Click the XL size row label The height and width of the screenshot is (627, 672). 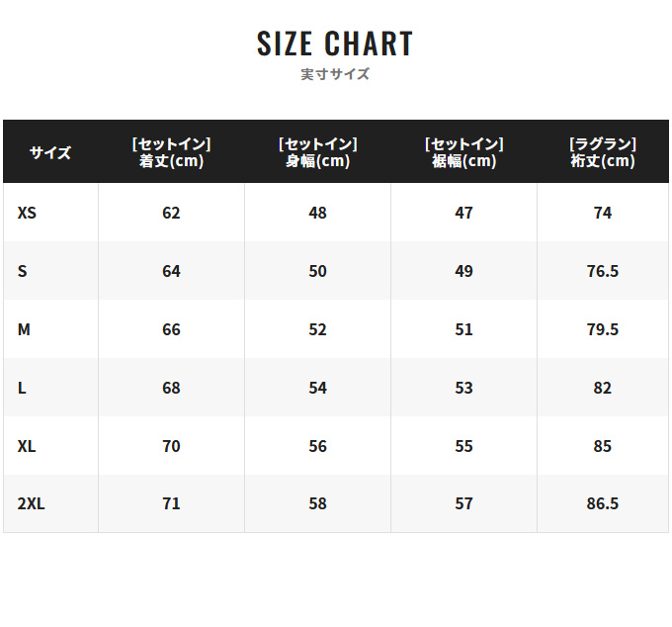coord(27,446)
